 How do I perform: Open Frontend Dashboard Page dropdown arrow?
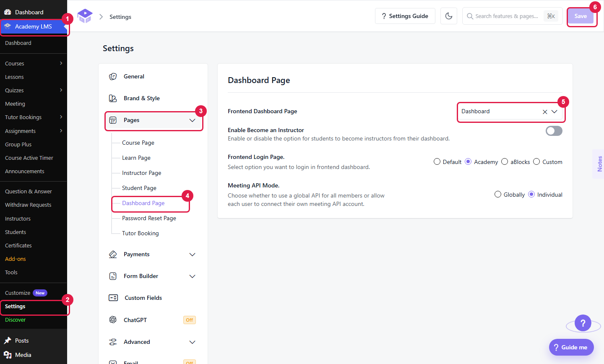coord(555,112)
